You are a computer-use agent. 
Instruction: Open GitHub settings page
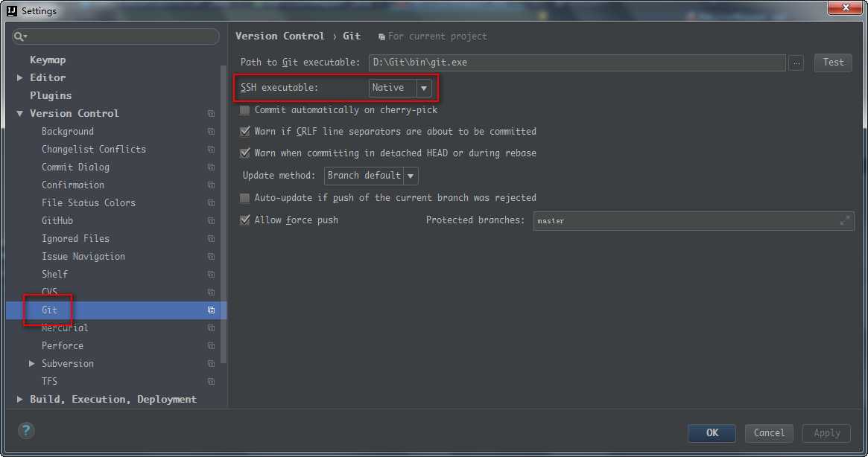click(57, 221)
